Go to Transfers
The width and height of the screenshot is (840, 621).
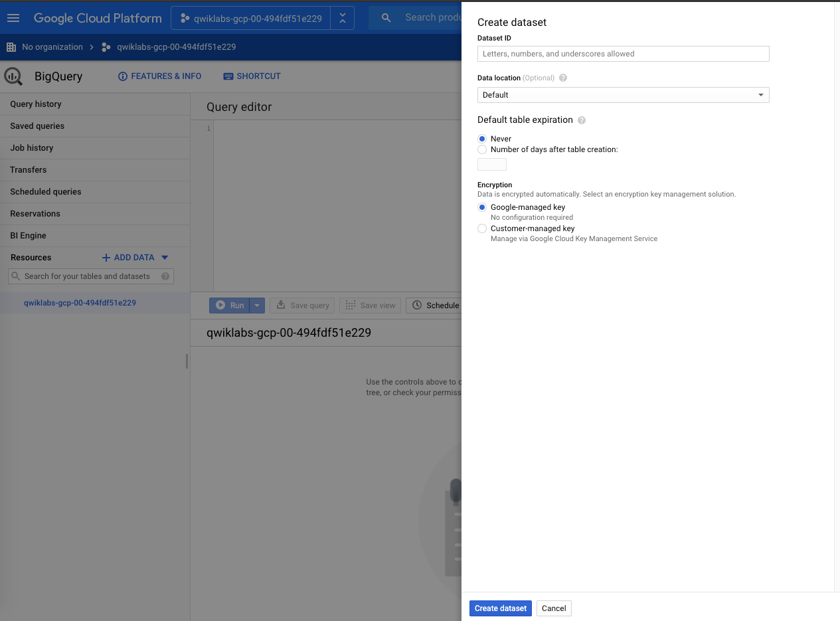pyautogui.click(x=95, y=170)
